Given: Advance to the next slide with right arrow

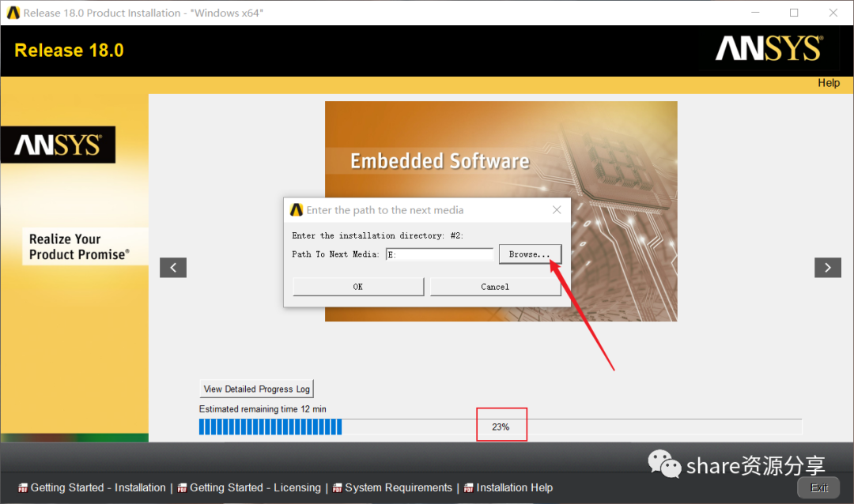Looking at the screenshot, I should (828, 267).
